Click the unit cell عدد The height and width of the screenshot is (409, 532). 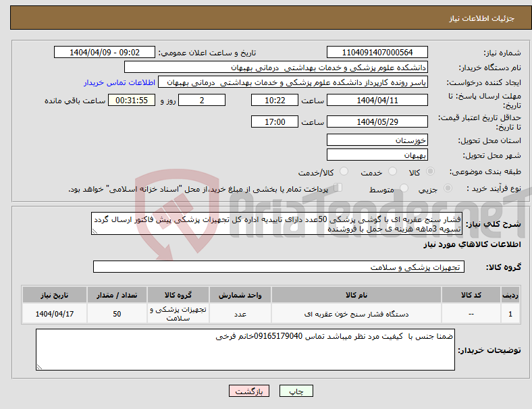click(240, 314)
